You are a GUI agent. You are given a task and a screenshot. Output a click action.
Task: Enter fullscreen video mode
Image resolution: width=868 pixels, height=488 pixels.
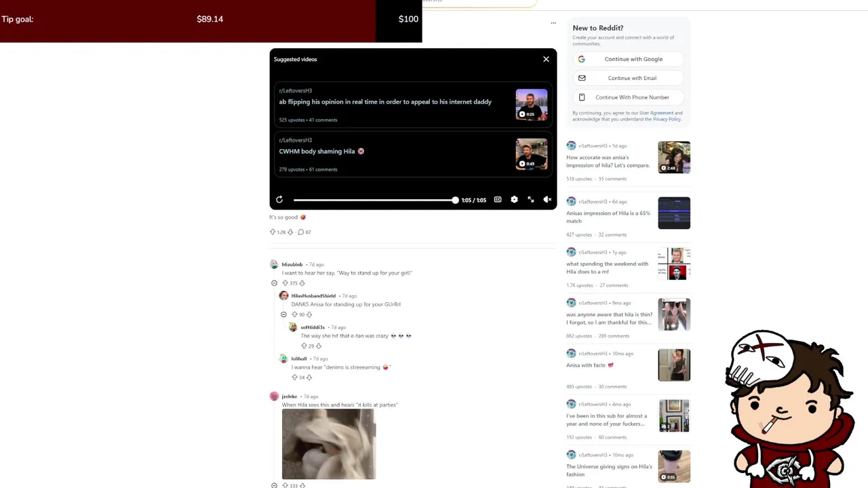click(531, 200)
